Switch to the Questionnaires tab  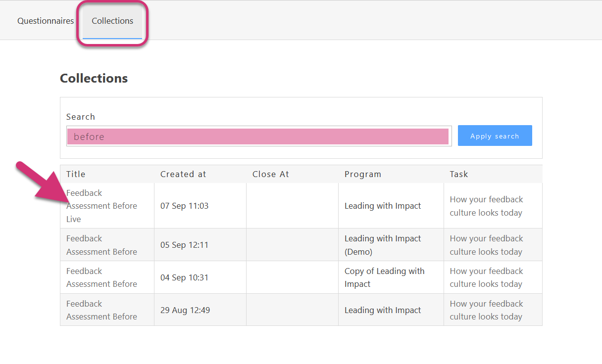[x=45, y=21]
